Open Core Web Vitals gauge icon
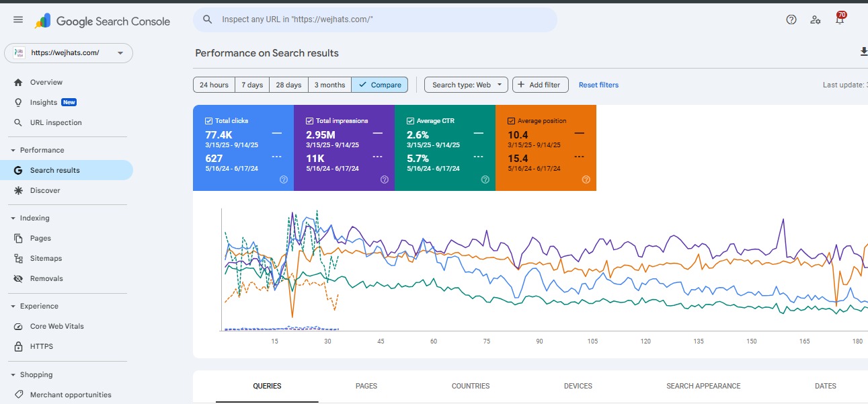Viewport: 868px width, 404px height. pyautogui.click(x=18, y=326)
